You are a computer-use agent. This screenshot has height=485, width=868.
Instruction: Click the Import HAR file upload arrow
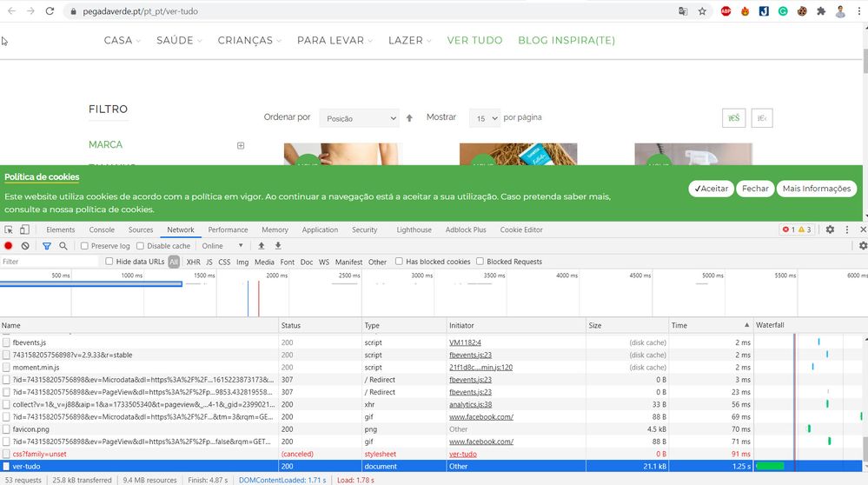point(262,246)
